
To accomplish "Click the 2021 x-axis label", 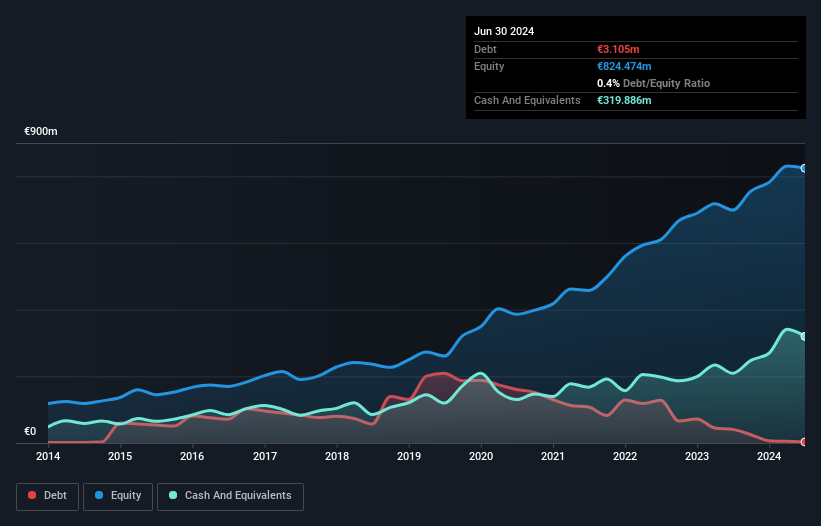I will point(553,456).
